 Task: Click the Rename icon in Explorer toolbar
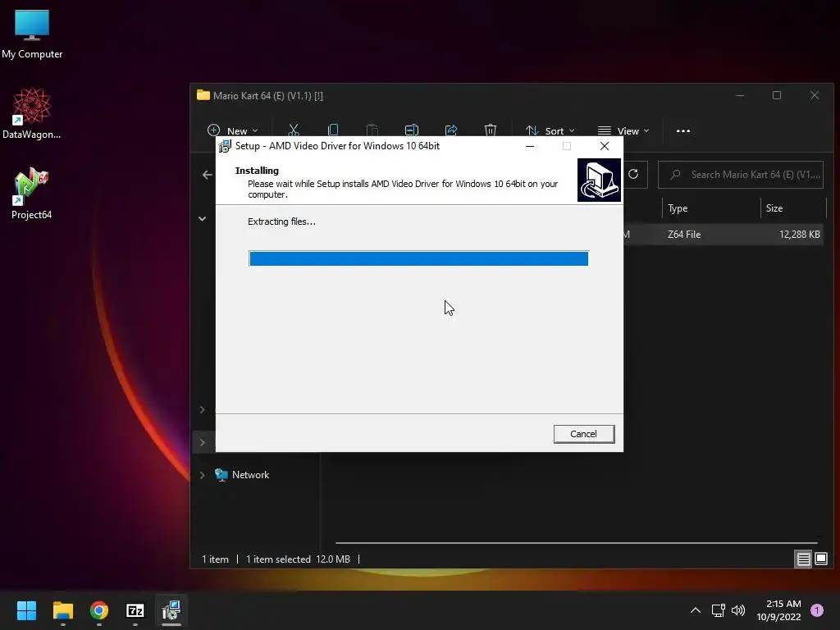412,130
